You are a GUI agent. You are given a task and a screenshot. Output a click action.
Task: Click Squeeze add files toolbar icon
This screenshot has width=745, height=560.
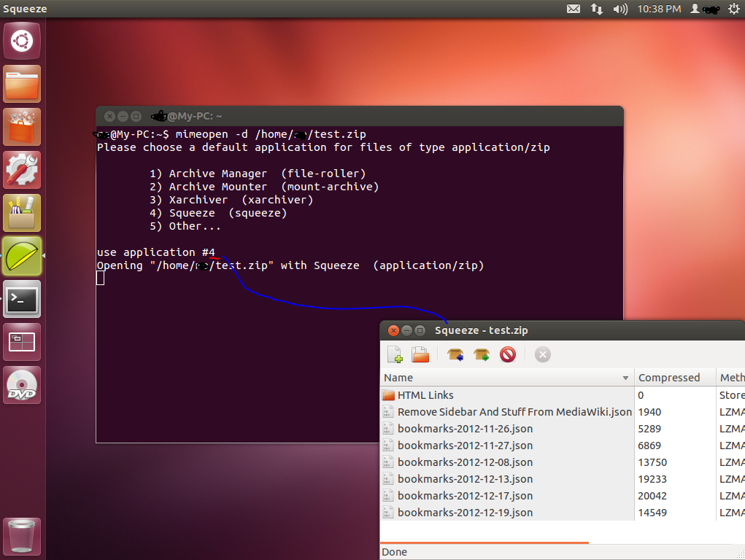[x=455, y=354]
